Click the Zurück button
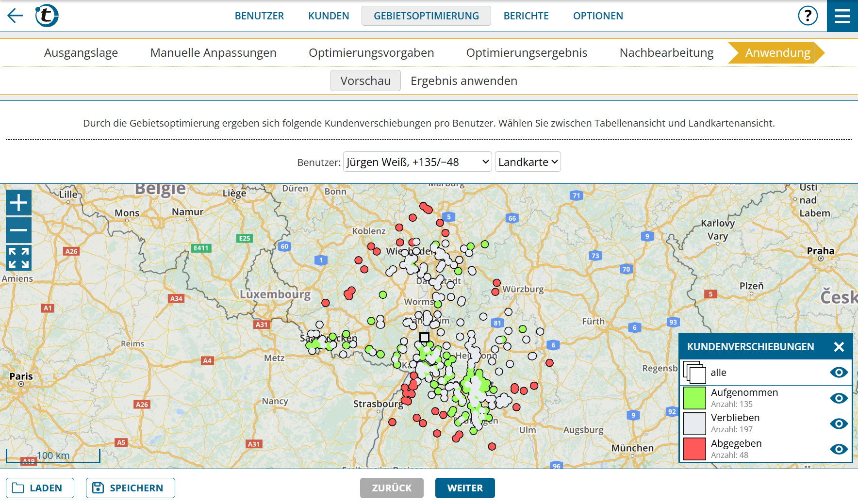 pyautogui.click(x=392, y=488)
